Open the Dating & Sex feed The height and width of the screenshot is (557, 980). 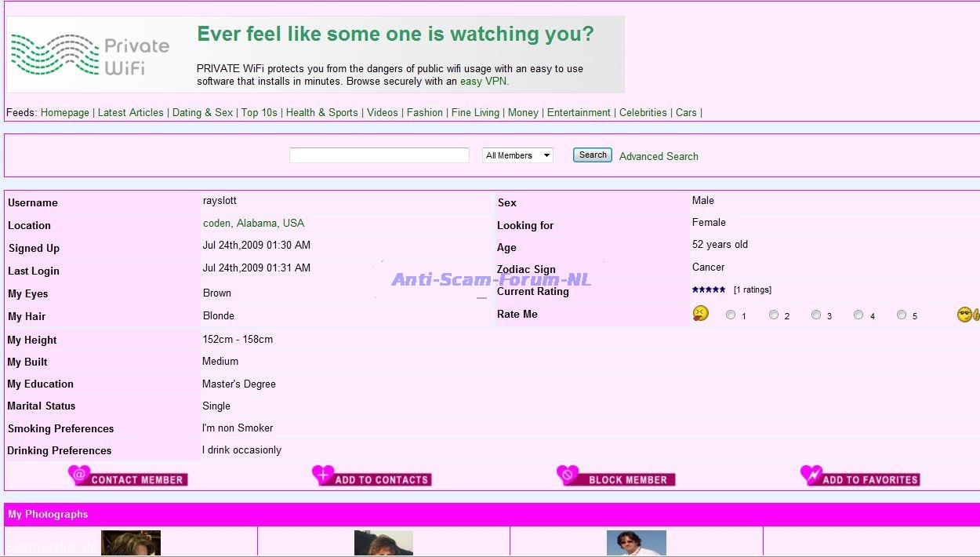coord(202,113)
